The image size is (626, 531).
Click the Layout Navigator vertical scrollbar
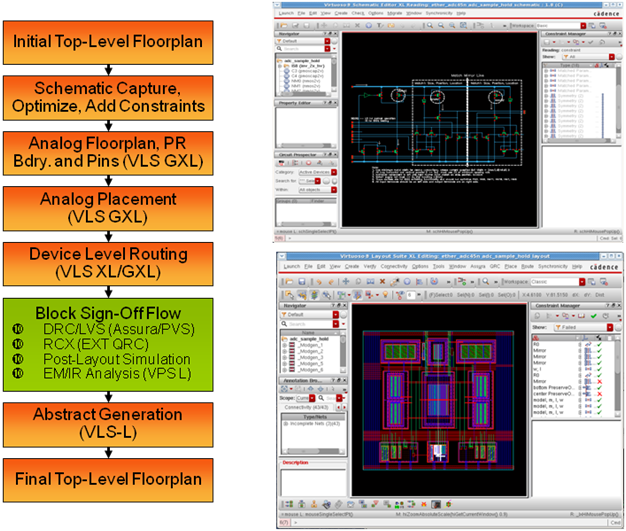coord(343,351)
